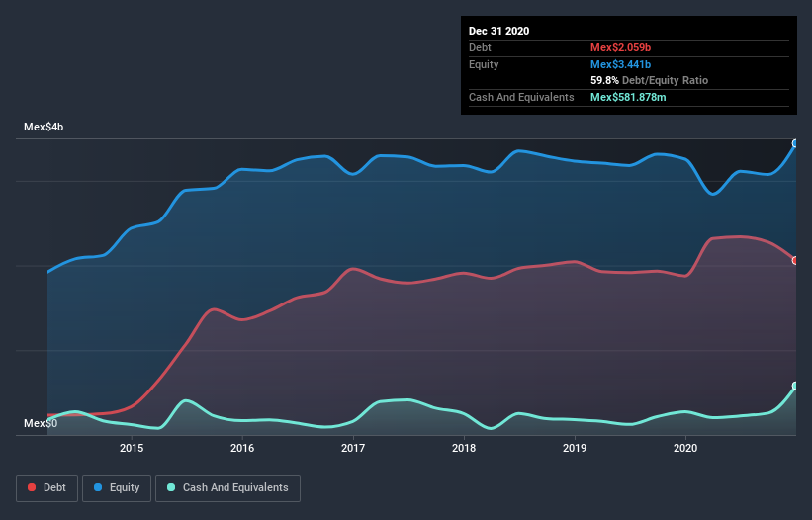Click the red Debt legend dot

point(32,487)
